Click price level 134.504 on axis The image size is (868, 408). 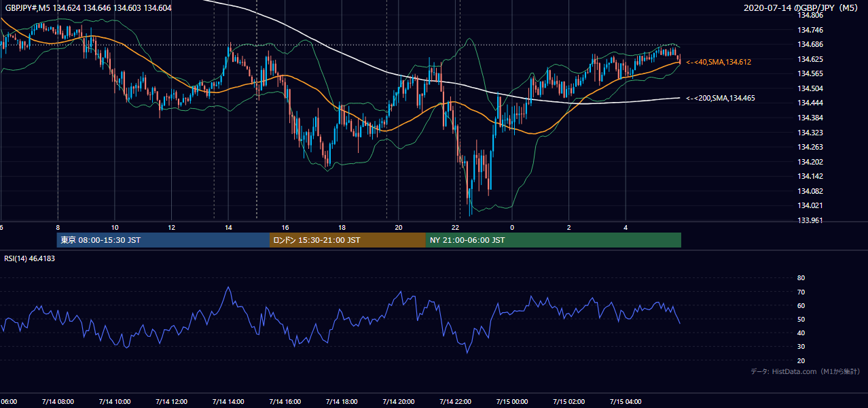(810, 88)
